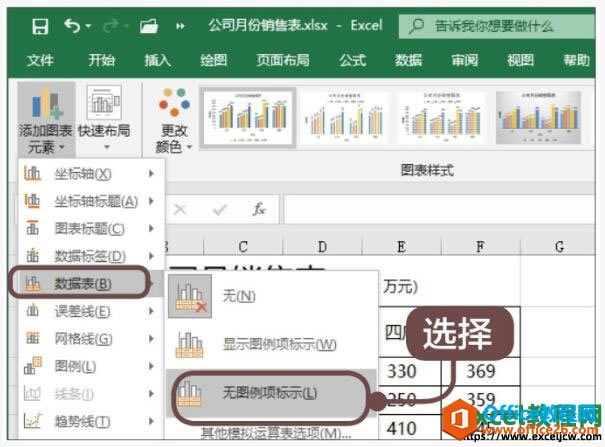Select the second chart style thumbnail
The height and width of the screenshot is (447, 605).
[345, 117]
